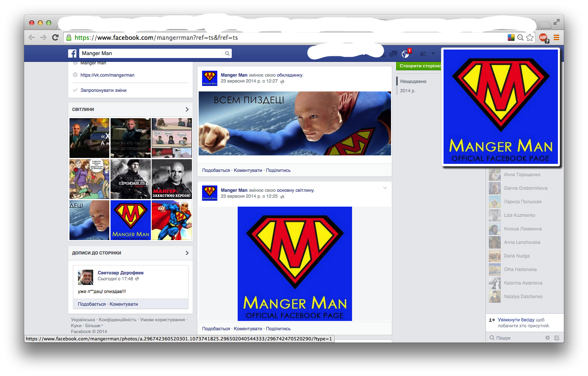Click the browser back arrow
The height and width of the screenshot is (376, 588).
click(x=31, y=37)
